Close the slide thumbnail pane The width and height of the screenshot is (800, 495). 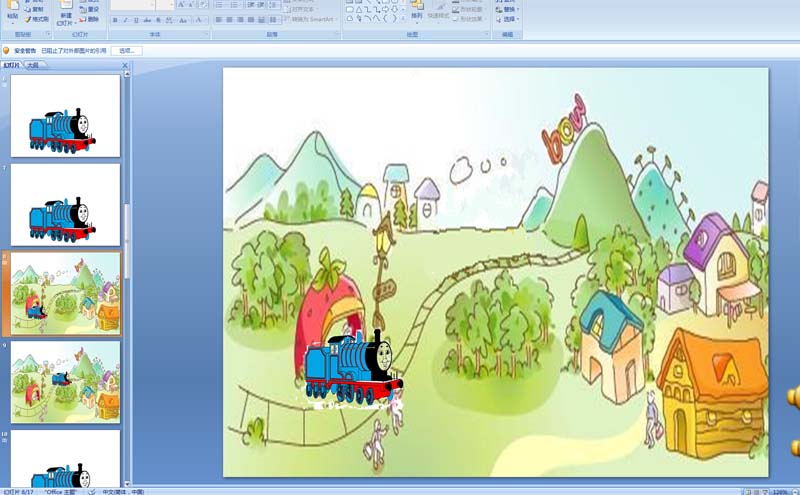(124, 65)
